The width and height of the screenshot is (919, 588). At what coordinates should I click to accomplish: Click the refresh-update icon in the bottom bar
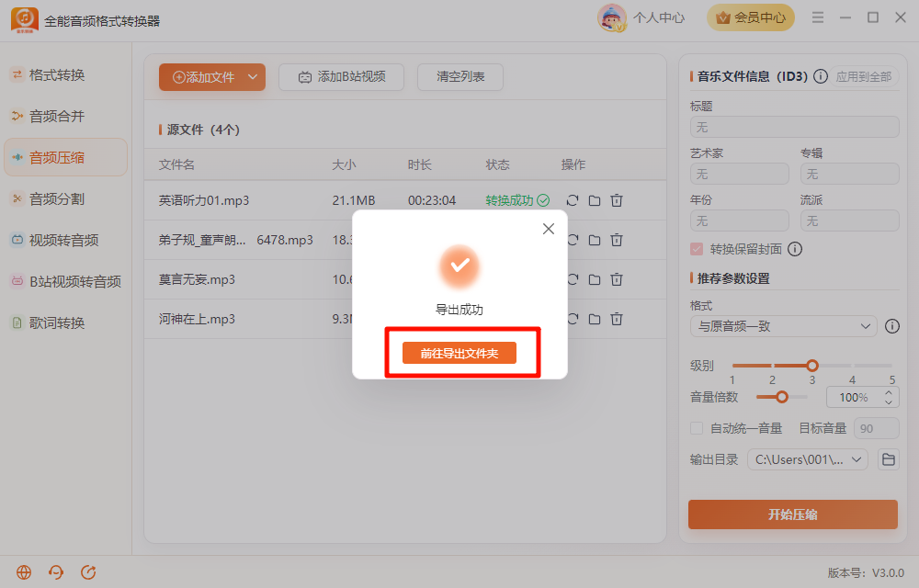pos(88,572)
